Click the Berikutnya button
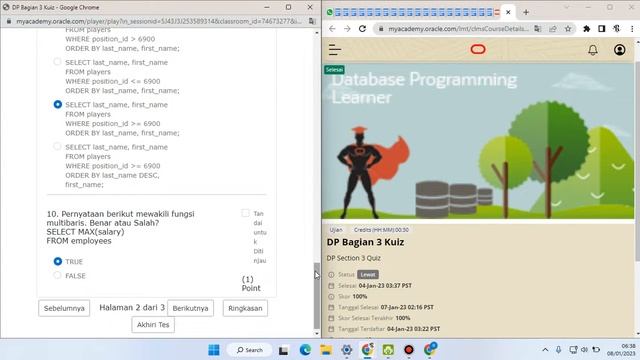 [190, 308]
